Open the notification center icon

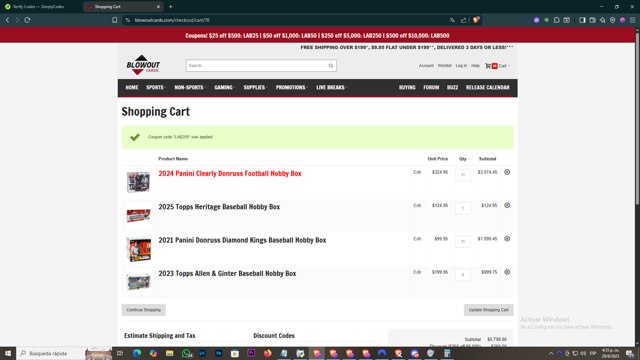pyautogui.click(x=630, y=353)
